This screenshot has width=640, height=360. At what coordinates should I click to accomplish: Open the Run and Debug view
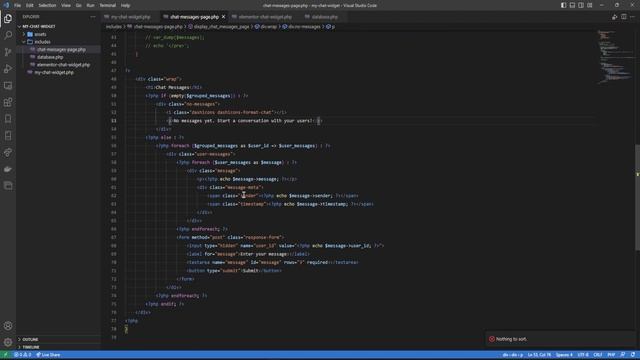tap(8, 69)
